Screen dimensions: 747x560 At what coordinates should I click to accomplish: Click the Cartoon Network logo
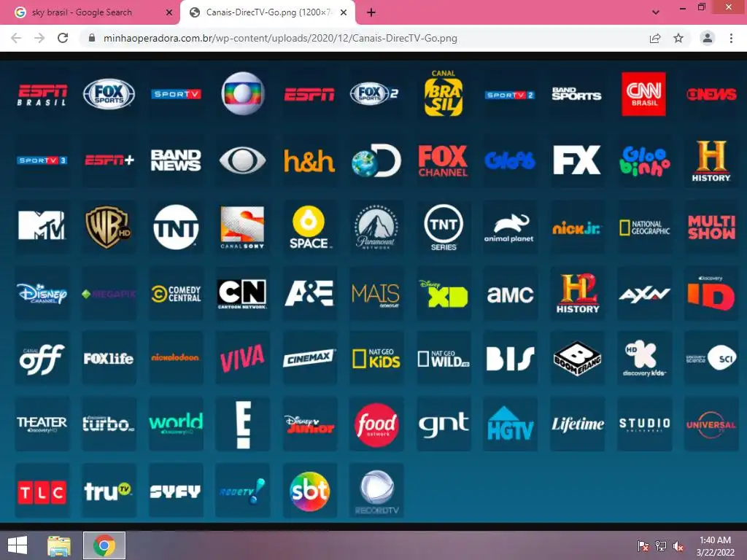point(242,294)
